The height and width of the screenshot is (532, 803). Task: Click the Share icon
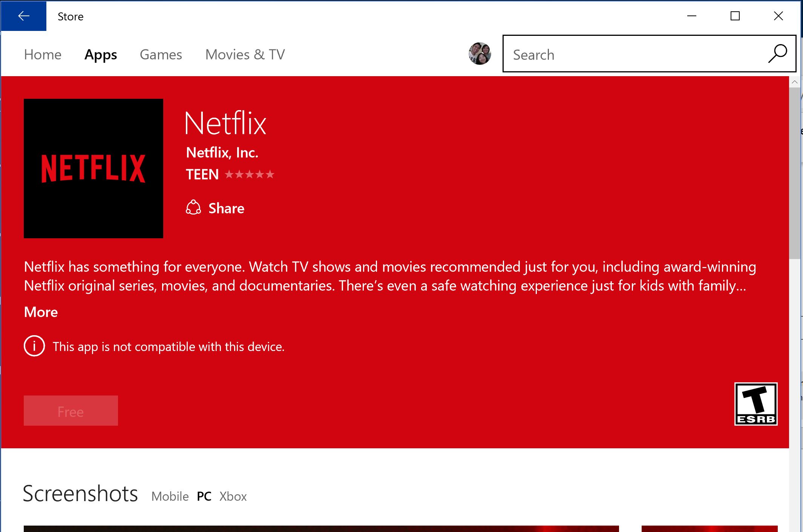pyautogui.click(x=193, y=208)
